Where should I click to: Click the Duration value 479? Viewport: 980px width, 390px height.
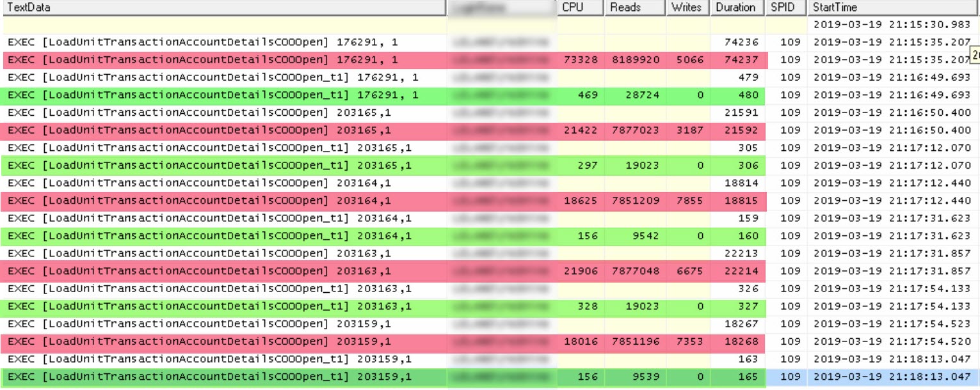[748, 77]
